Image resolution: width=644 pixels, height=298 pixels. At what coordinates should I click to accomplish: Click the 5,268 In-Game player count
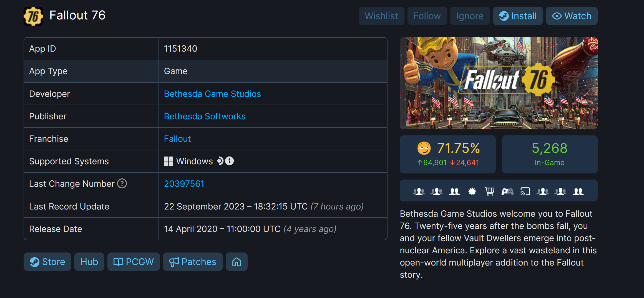point(550,154)
